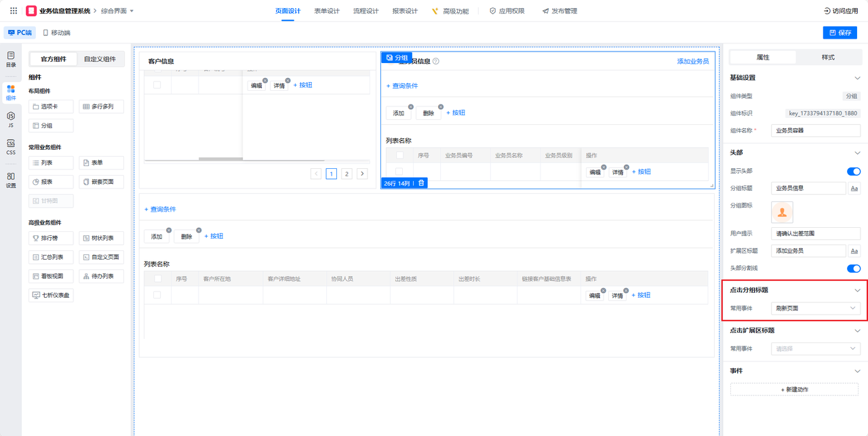Image resolution: width=868 pixels, height=436 pixels.
Task: Switch to the 表单设计 tab
Action: coord(327,11)
